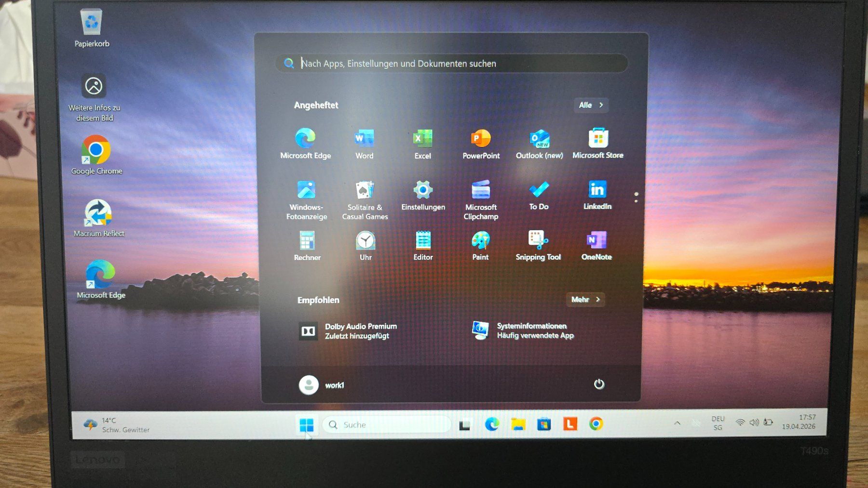Open Microsoft Edge in pinned apps

tap(305, 144)
